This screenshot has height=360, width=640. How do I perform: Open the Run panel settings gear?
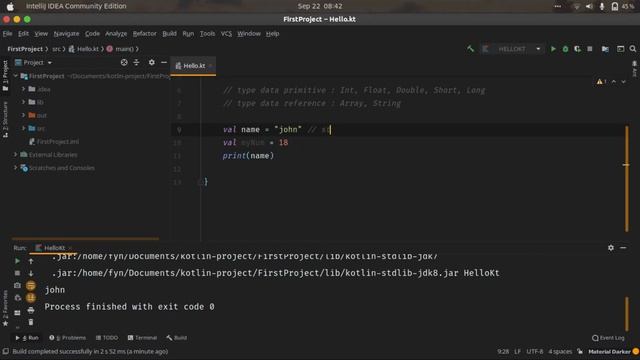[611, 248]
